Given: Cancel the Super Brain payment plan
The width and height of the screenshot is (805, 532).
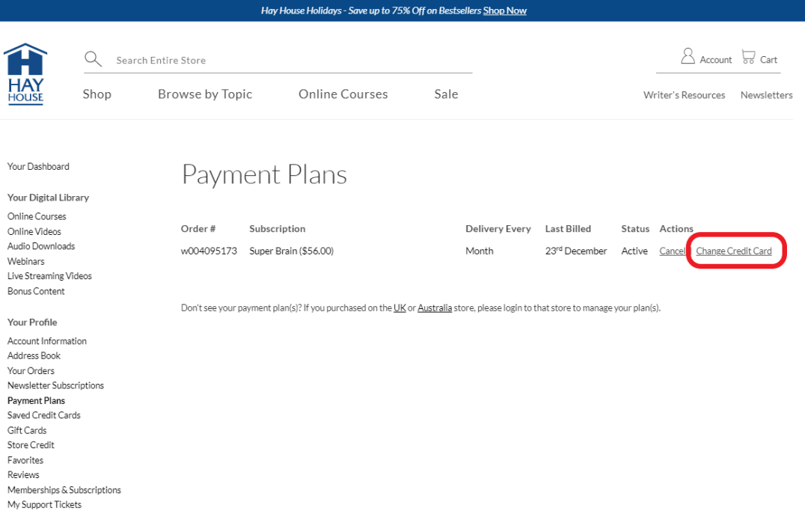Looking at the screenshot, I should [x=672, y=251].
